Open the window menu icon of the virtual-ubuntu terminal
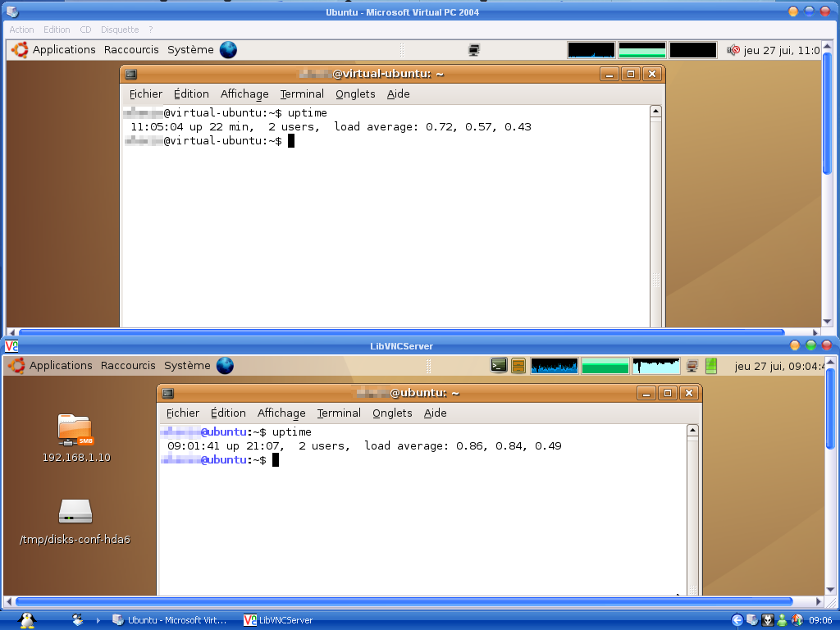Screen dimensions: 840x630 click(131, 74)
